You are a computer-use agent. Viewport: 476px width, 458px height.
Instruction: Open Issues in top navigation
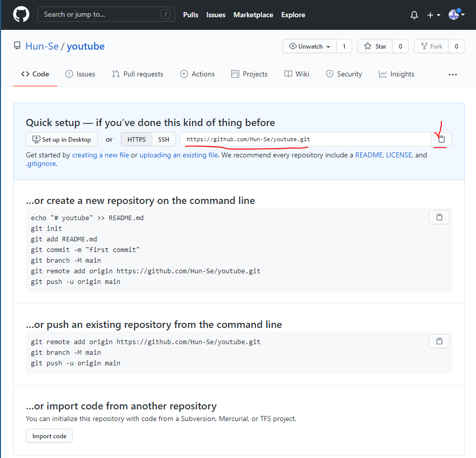pos(216,15)
